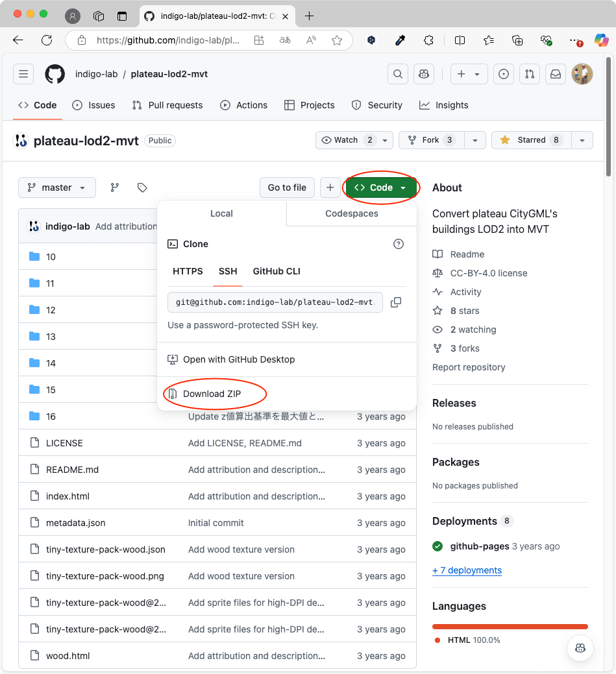
Task: Open the browser settings and more menu
Action: pyautogui.click(x=575, y=40)
